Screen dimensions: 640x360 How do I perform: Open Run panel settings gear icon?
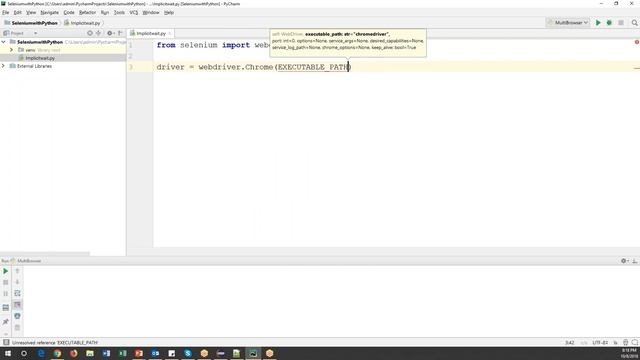tap(624, 260)
